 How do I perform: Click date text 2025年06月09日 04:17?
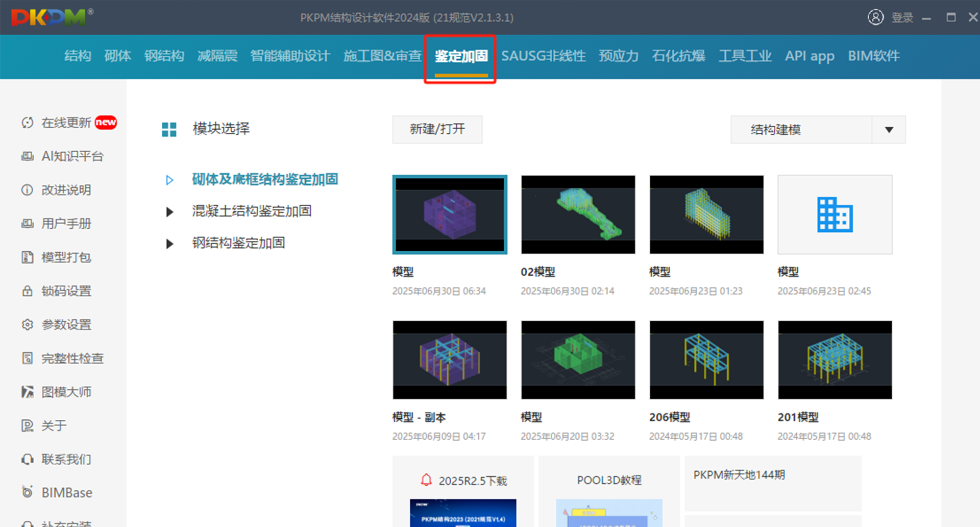439,437
